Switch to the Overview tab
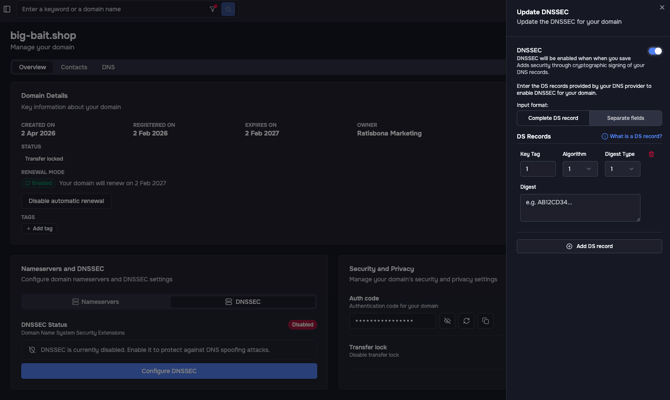Screen dimensions: 670x400 click(32, 67)
